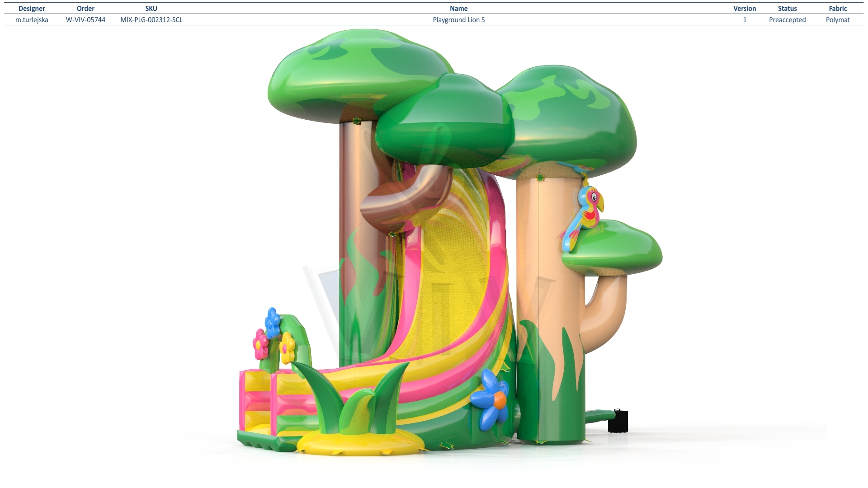The image size is (868, 488).
Task: Click the Name column header
Action: point(458,9)
